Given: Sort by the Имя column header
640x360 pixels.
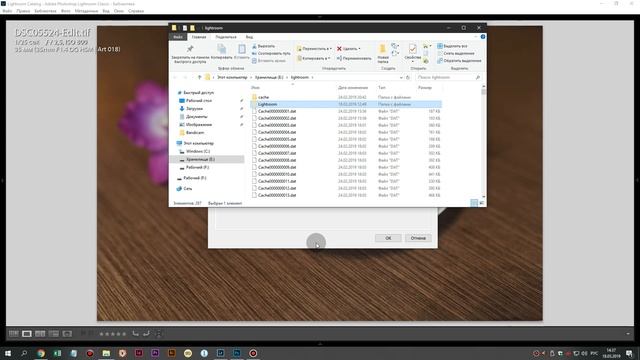Looking at the screenshot, I should tap(256, 88).
